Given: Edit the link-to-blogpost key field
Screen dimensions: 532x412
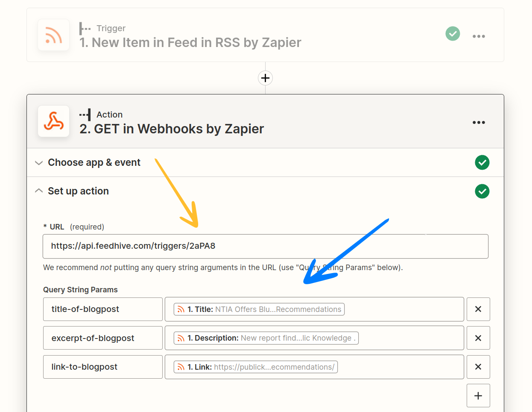Looking at the screenshot, I should click(102, 367).
